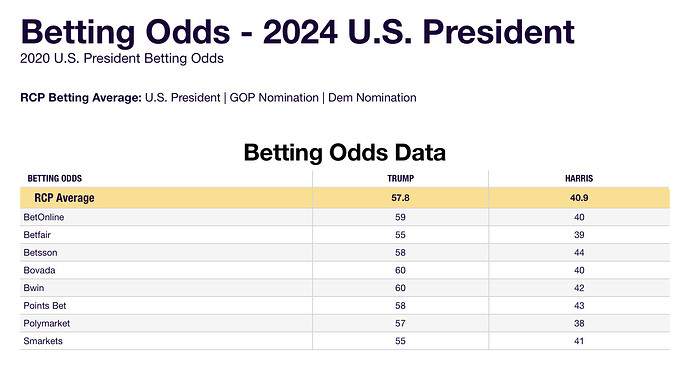Select the Bwin row

[x=345, y=288]
